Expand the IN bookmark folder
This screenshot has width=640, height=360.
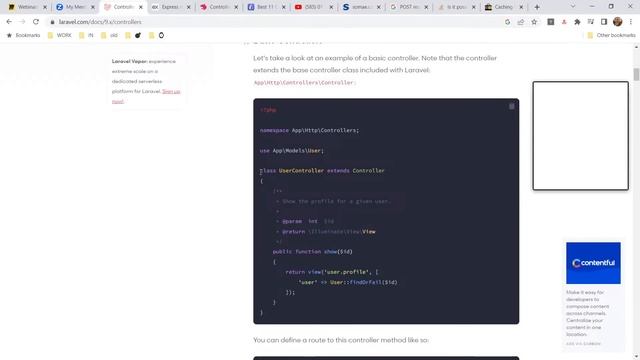point(86,36)
